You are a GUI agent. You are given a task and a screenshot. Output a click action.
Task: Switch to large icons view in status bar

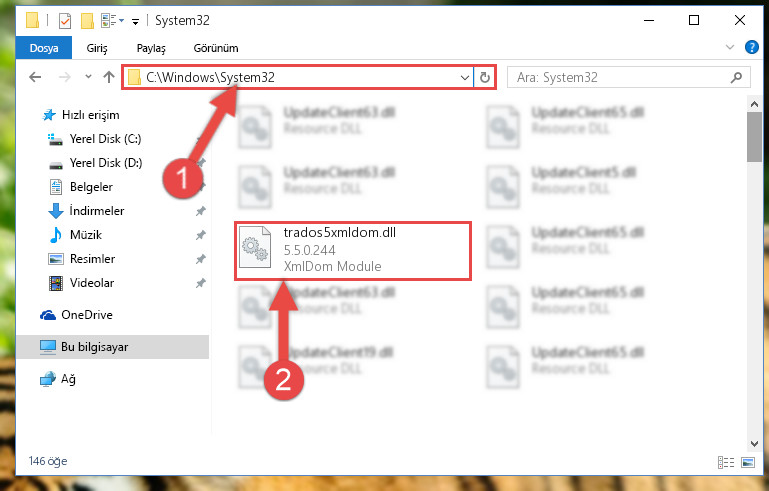748,462
